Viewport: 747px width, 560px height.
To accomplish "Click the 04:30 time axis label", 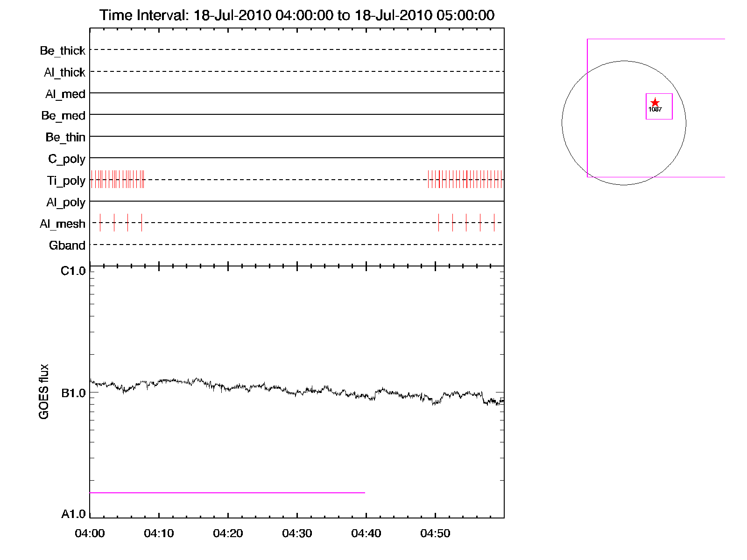I will point(297,533).
